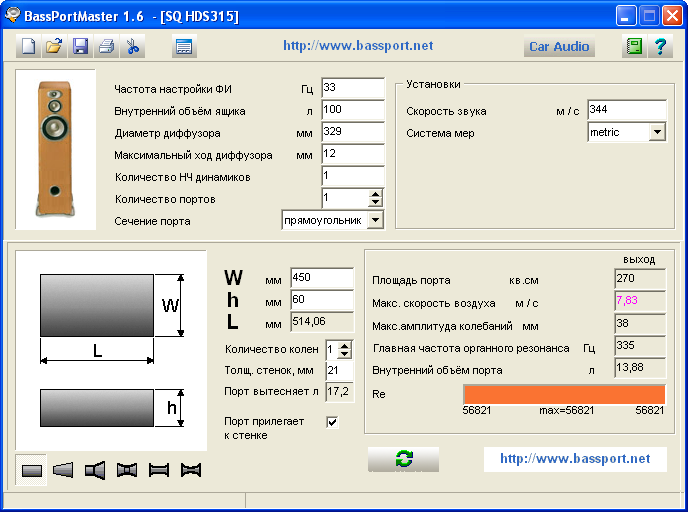The image size is (688, 512).
Task: Click the 'Внутренний объём ящика' field
Action: coord(353,110)
